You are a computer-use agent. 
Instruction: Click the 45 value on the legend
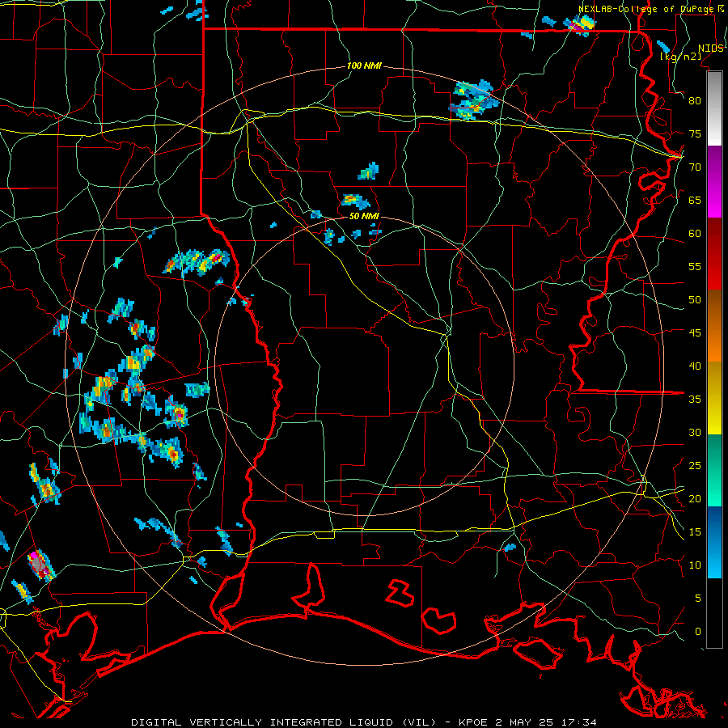[x=695, y=333]
